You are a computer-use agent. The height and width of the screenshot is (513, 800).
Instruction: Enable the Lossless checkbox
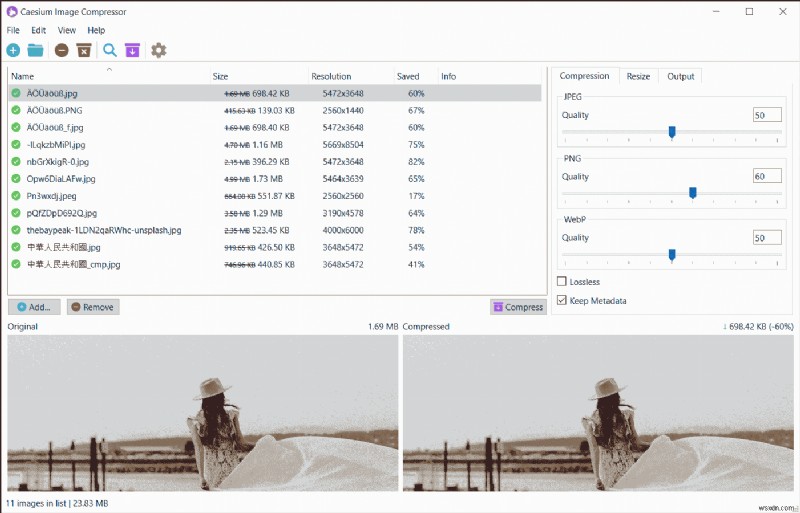562,281
